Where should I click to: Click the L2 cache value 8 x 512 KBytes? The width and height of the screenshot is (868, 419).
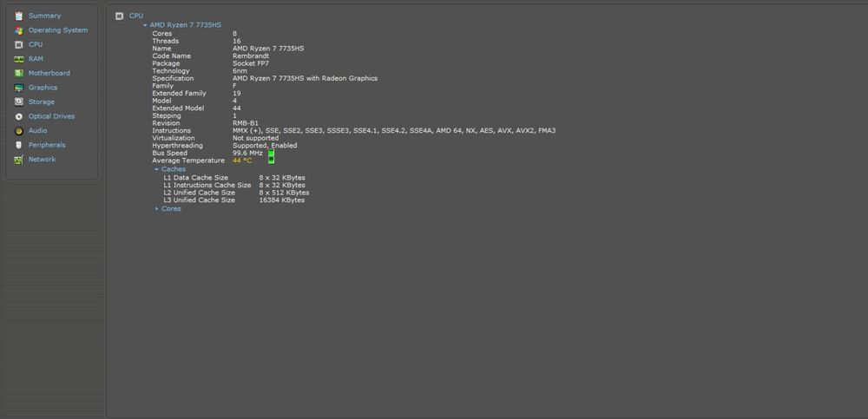click(x=284, y=193)
